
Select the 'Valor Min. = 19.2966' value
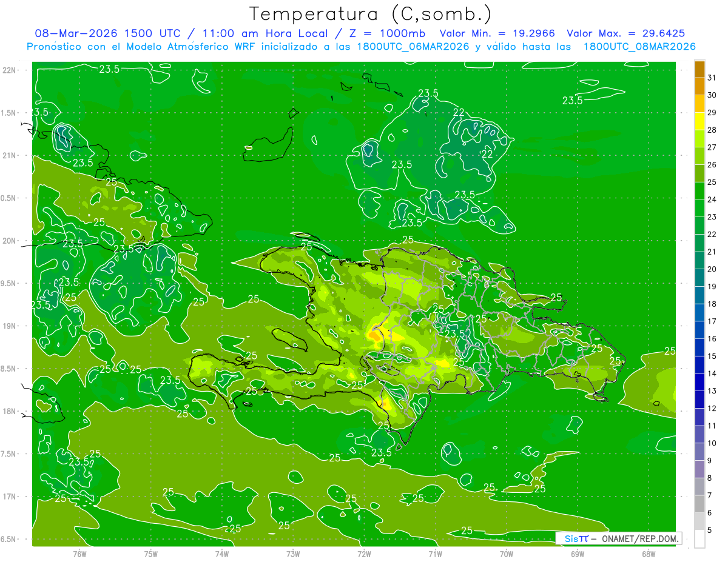(496, 33)
